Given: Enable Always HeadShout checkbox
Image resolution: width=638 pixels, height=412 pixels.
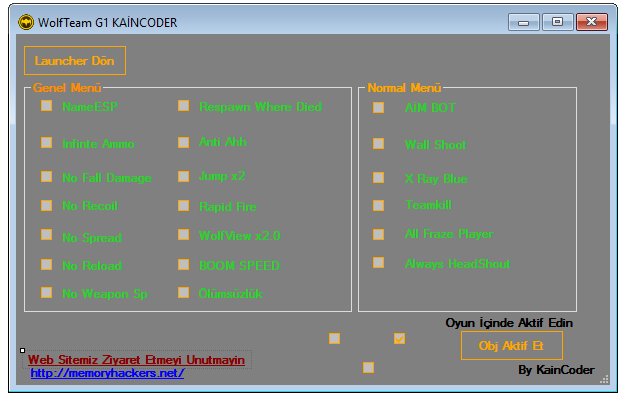Looking at the screenshot, I should coord(378,263).
